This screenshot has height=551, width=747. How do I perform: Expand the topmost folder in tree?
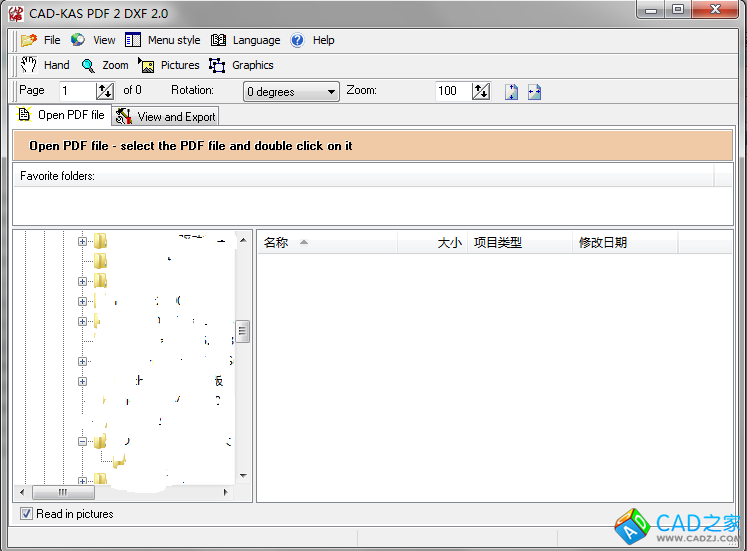pos(82,241)
